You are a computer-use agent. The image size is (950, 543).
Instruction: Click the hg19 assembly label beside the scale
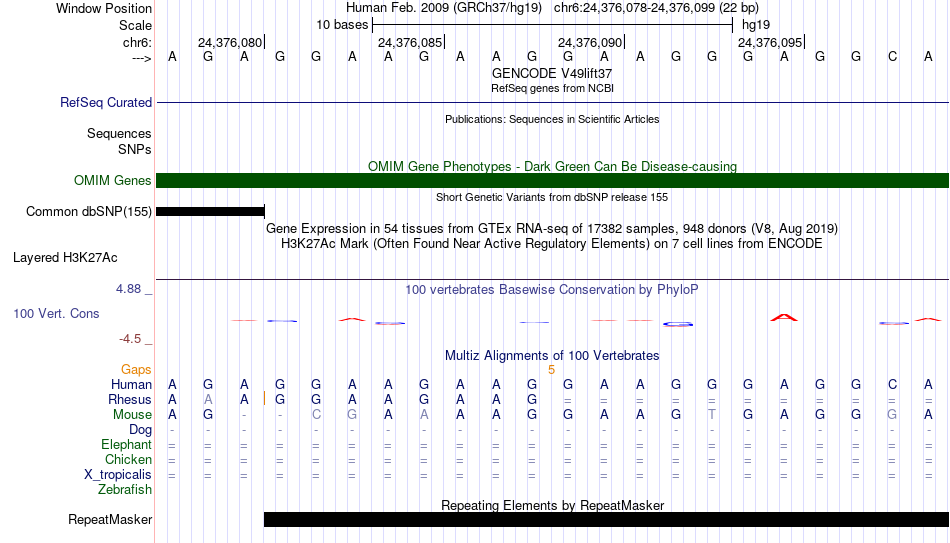point(756,25)
